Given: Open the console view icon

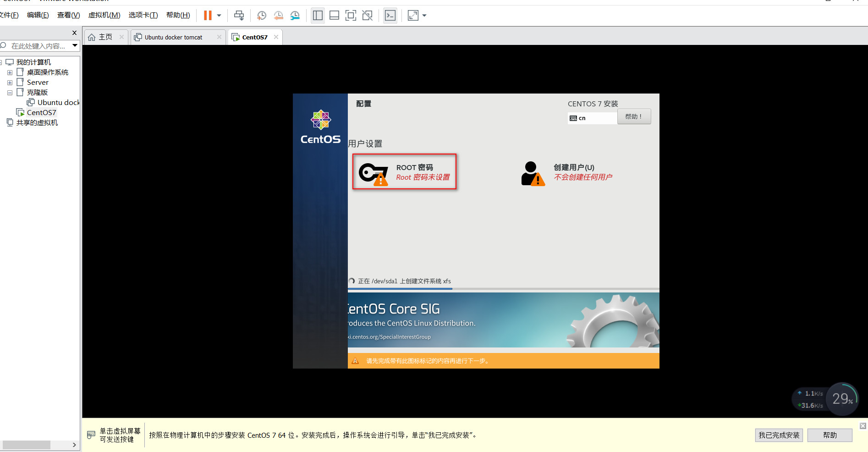Looking at the screenshot, I should pyautogui.click(x=390, y=16).
